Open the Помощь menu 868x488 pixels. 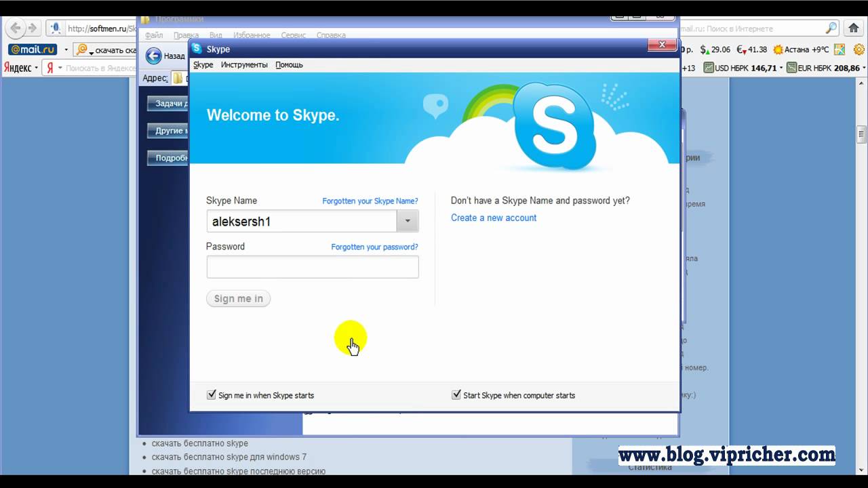click(x=289, y=65)
